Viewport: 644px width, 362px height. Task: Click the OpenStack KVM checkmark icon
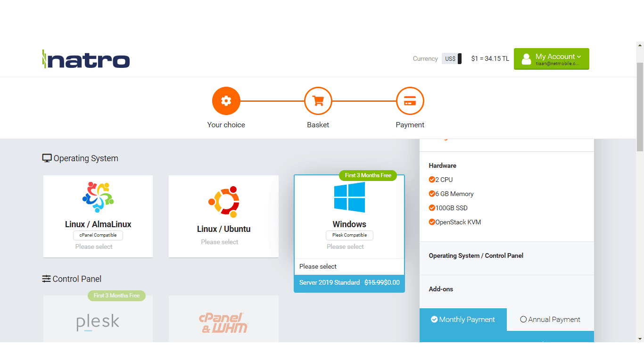click(x=432, y=222)
